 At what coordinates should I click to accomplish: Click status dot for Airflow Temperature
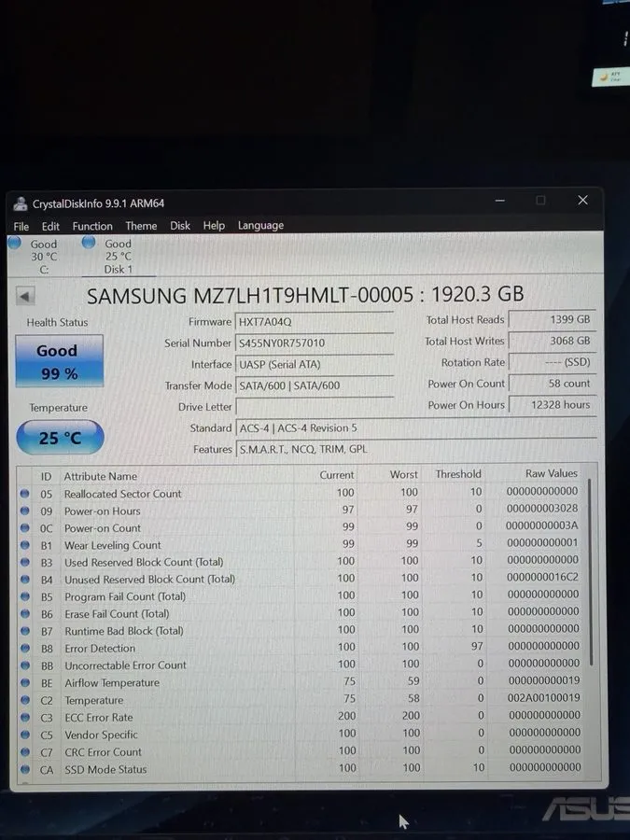(24, 682)
